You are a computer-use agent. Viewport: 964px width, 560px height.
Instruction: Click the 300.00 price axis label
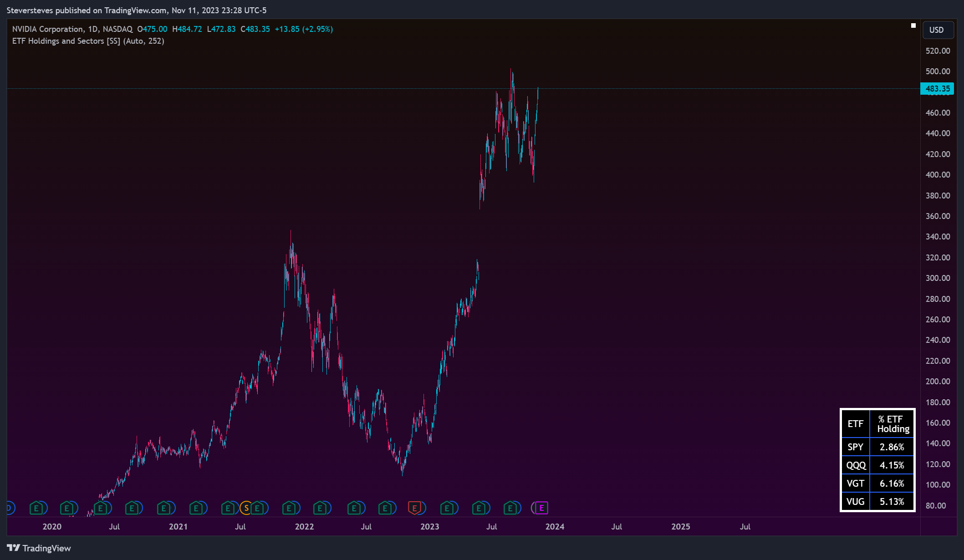tap(938, 278)
